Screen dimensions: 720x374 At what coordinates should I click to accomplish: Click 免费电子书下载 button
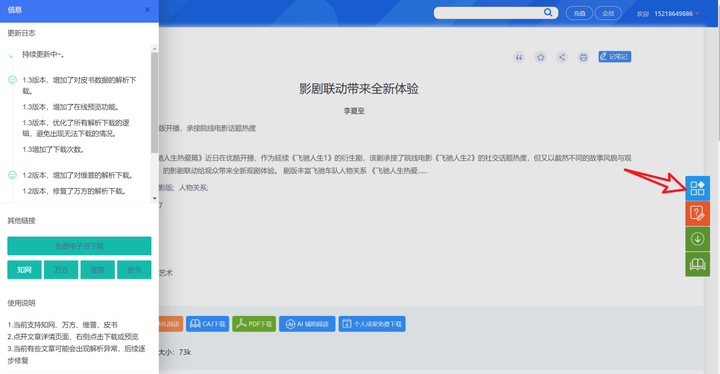(x=79, y=246)
